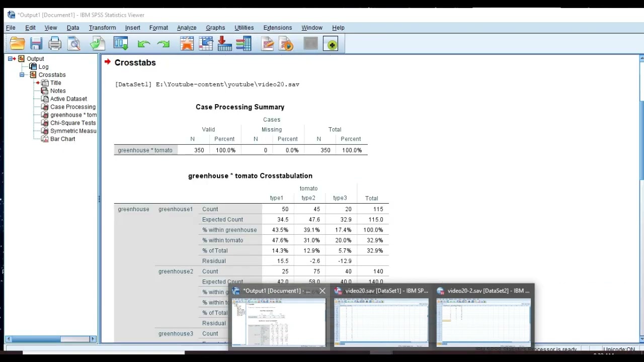The width and height of the screenshot is (644, 362).
Task: Open the Window menu
Action: pyautogui.click(x=312, y=28)
